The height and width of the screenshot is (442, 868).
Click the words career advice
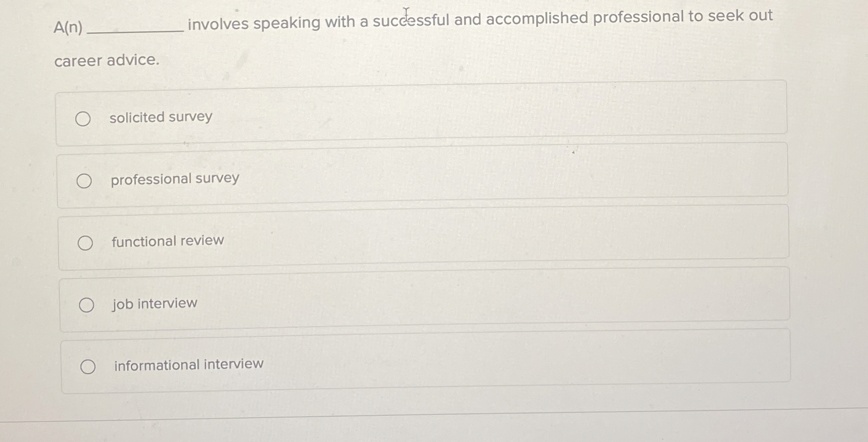[107, 61]
